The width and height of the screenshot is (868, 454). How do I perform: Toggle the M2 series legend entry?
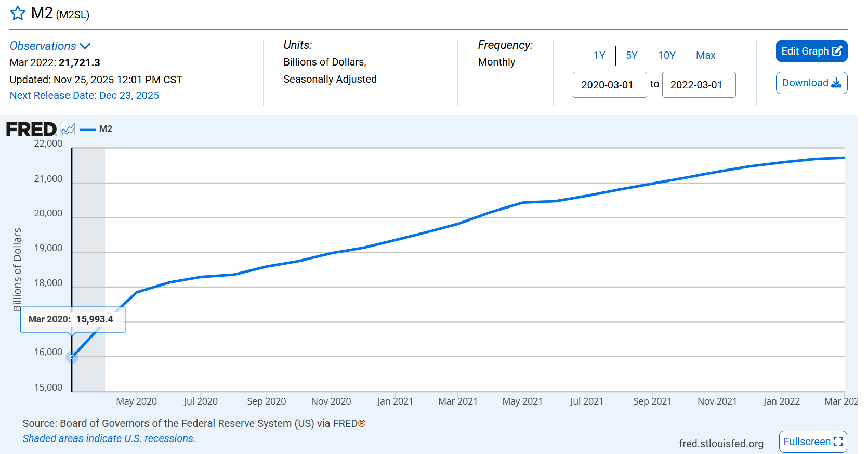click(x=106, y=129)
